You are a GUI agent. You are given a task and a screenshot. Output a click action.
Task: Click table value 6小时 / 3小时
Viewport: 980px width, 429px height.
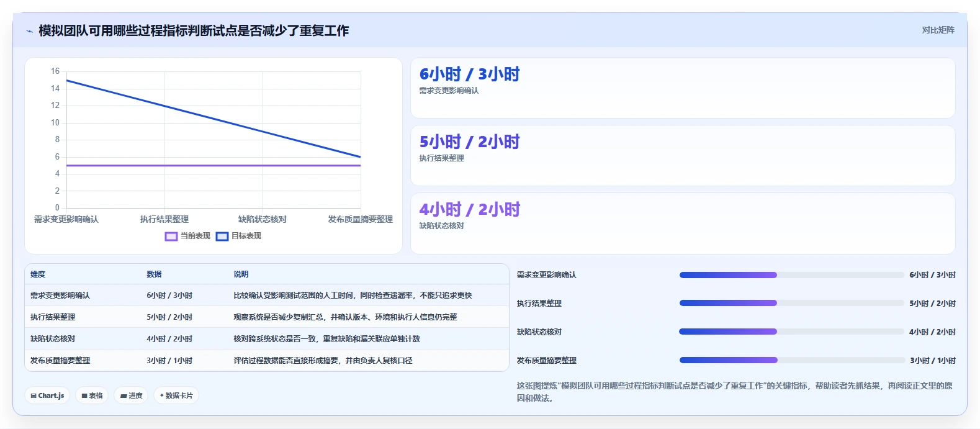[x=169, y=296]
